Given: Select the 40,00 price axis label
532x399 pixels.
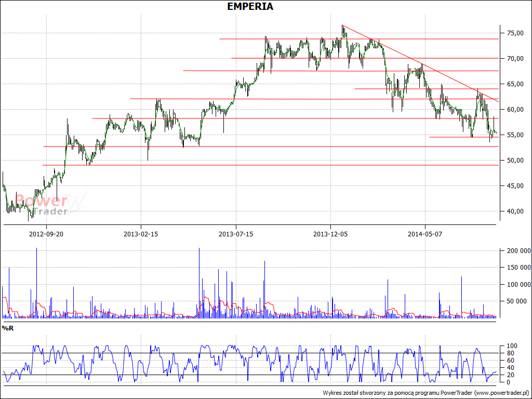Looking at the screenshot, I should pos(515,211).
